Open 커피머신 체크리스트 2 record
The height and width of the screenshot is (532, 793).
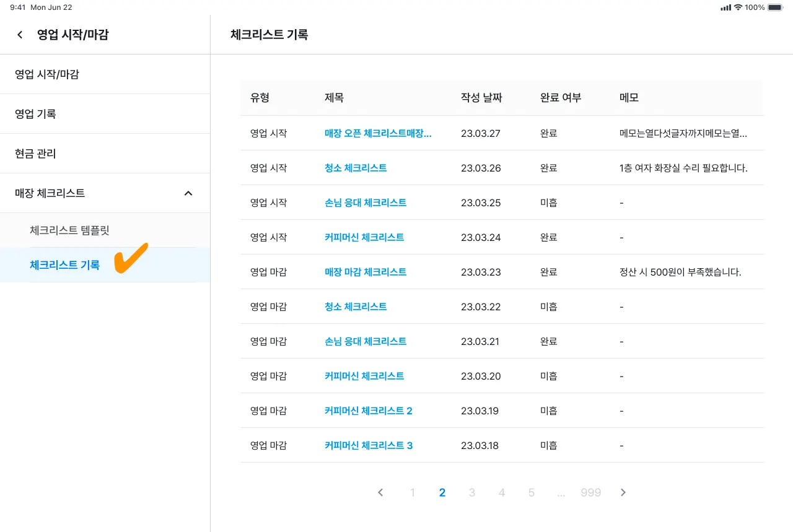pyautogui.click(x=368, y=411)
